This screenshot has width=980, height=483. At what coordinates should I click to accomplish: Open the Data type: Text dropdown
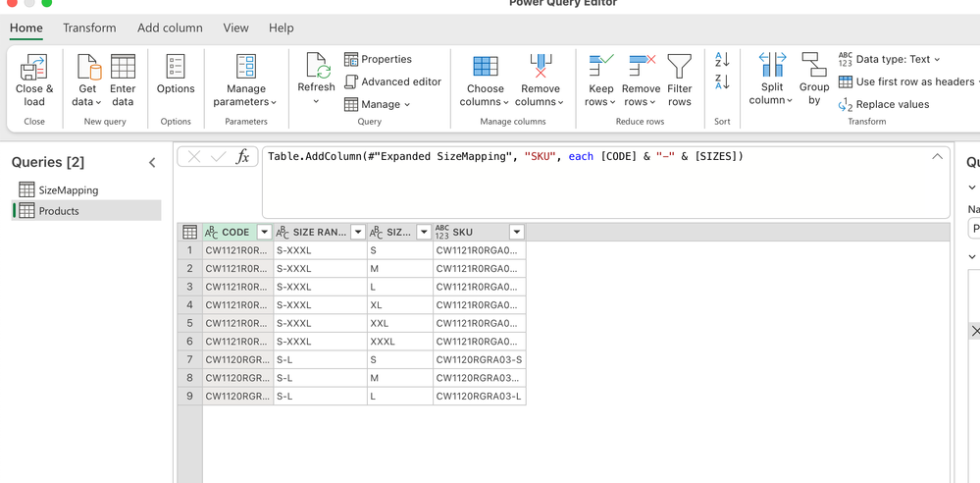890,59
